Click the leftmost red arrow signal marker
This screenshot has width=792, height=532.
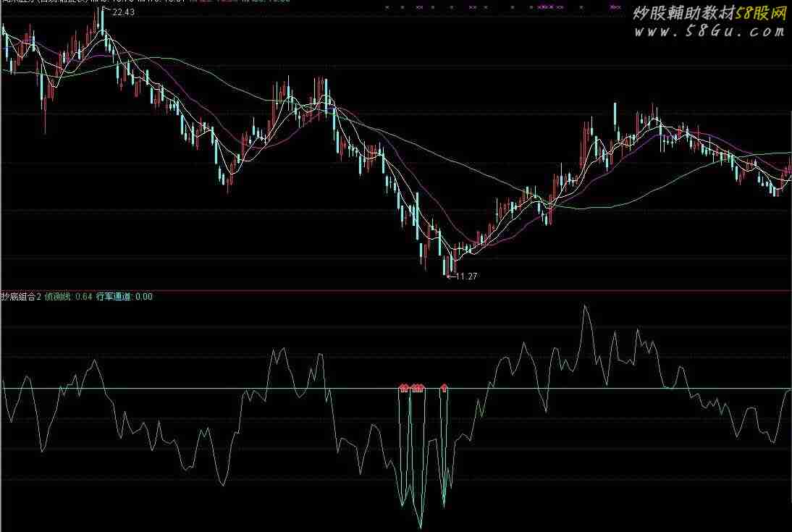pyautogui.click(x=403, y=388)
